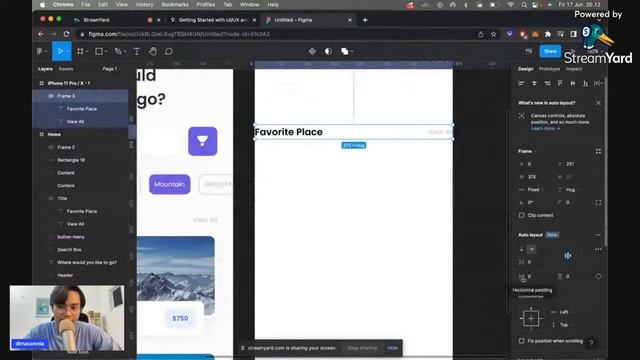The width and height of the screenshot is (640, 360).
Task: Click the X position input field
Action: click(536, 164)
